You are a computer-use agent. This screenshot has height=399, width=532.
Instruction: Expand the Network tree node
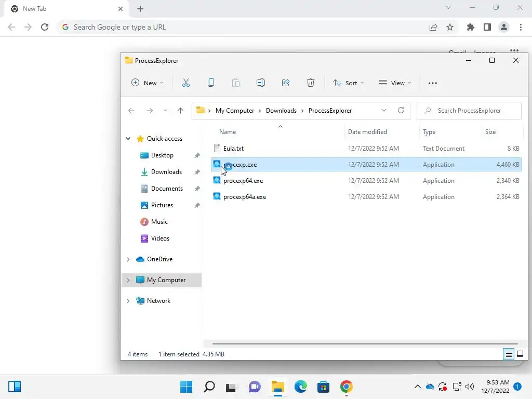(x=128, y=301)
